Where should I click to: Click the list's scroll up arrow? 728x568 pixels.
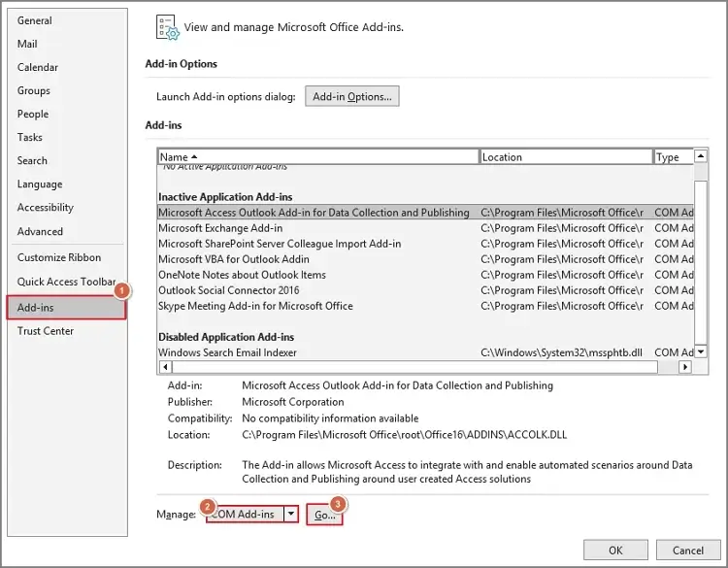701,155
